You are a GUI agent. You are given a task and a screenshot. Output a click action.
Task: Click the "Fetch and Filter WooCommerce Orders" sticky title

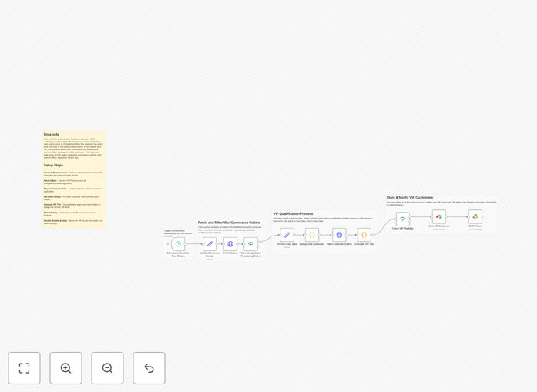(229, 223)
